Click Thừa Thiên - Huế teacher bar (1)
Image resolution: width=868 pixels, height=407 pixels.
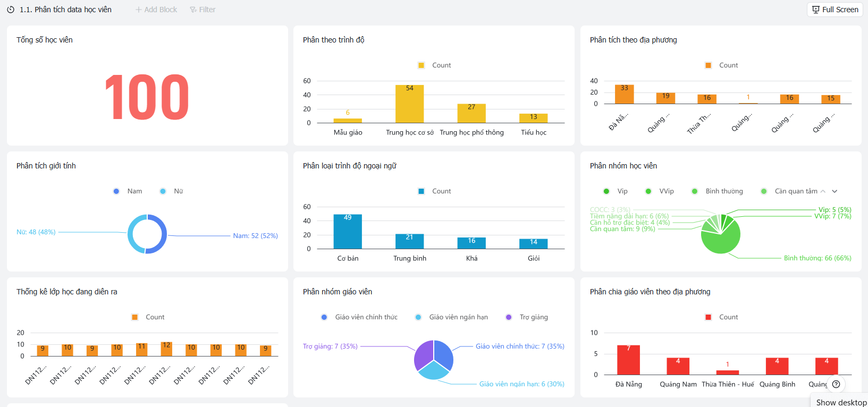728,372
